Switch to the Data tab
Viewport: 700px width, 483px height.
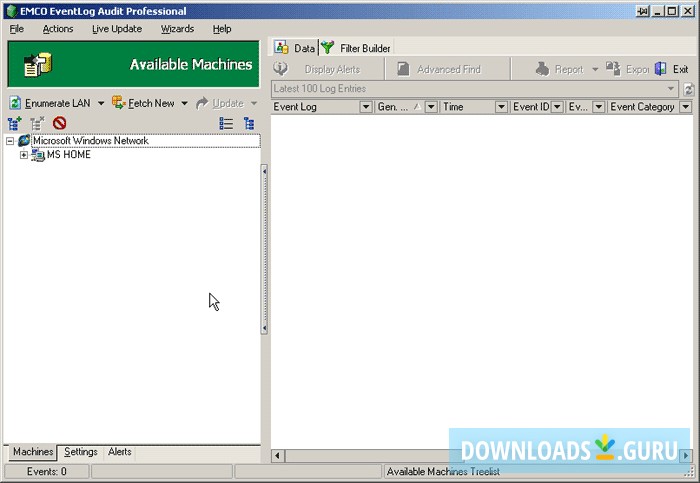coord(295,48)
